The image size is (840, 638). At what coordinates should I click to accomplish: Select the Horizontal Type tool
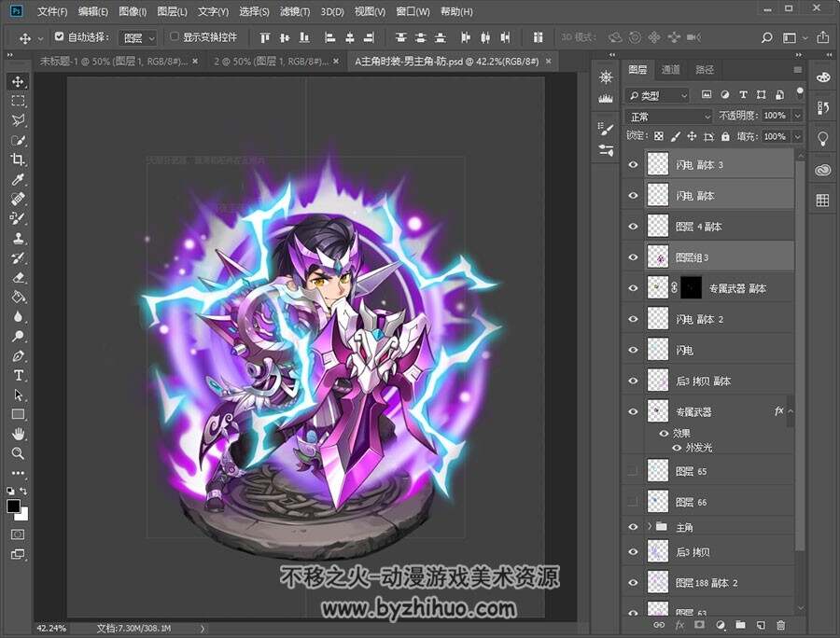[18, 375]
